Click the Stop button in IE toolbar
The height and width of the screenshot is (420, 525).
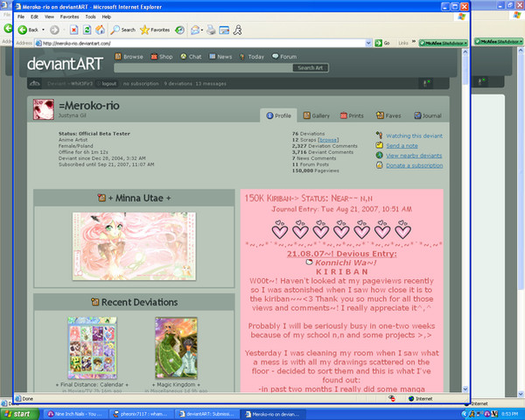[x=73, y=30]
